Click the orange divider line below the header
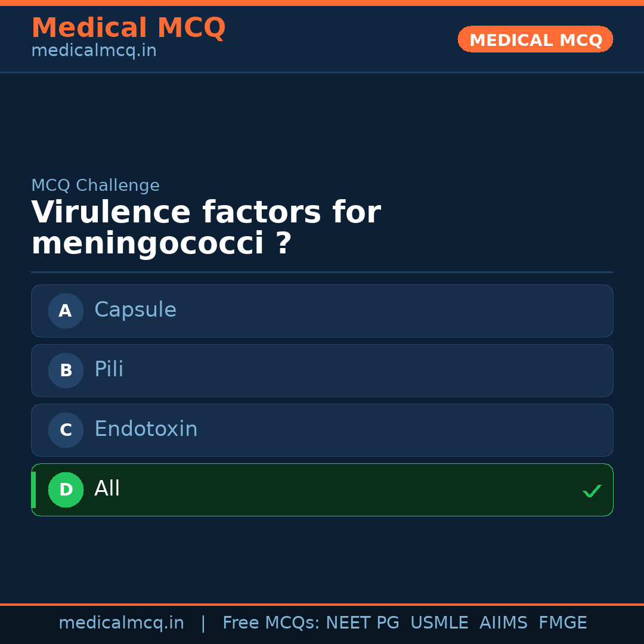The image size is (644, 644). tap(322, 603)
